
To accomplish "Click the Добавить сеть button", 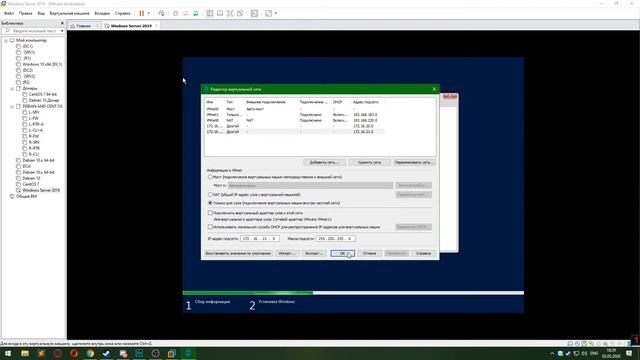I will point(324,162).
